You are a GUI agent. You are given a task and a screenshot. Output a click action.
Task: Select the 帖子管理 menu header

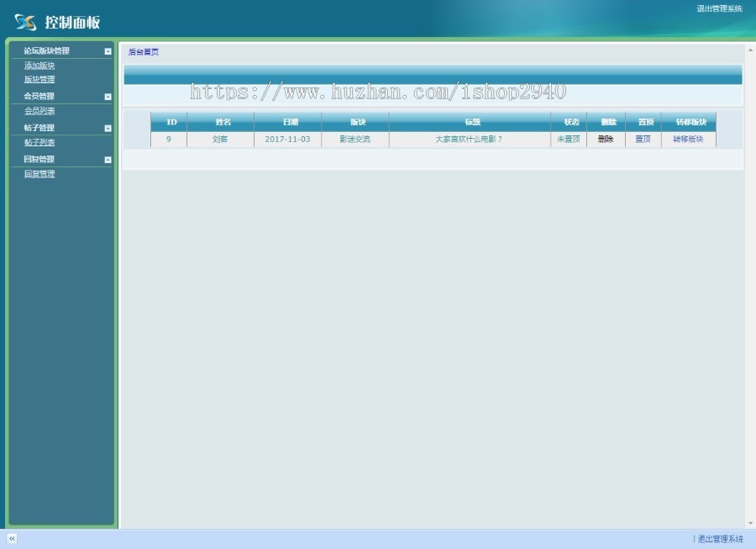pos(39,127)
